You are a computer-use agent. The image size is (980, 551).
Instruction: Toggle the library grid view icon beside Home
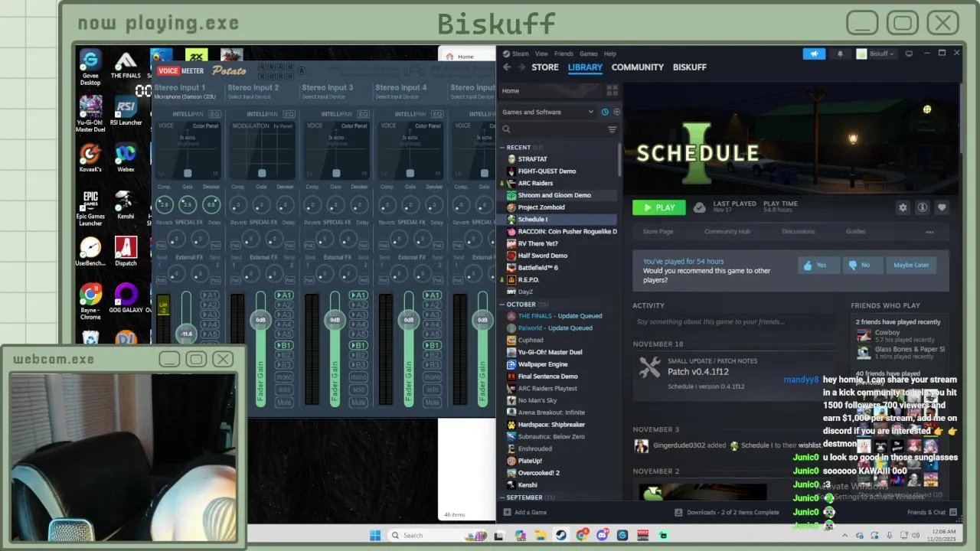coord(612,90)
